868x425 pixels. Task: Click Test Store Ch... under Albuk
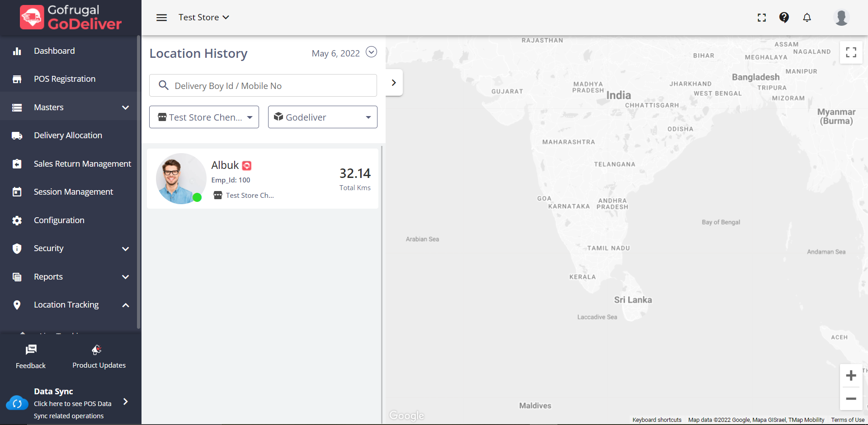coord(250,196)
